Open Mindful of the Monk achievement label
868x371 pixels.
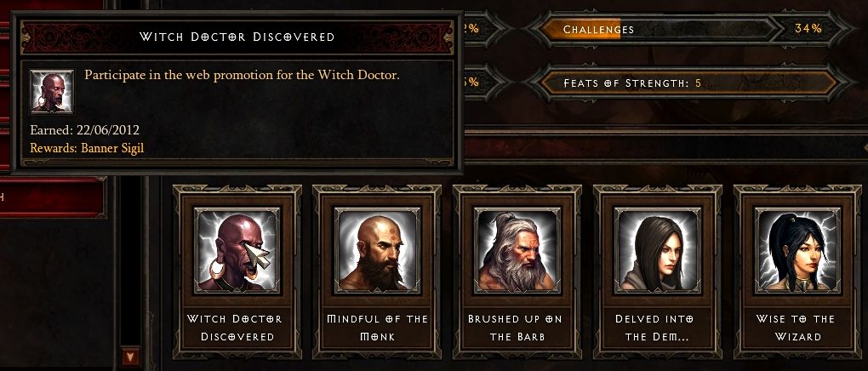click(x=377, y=328)
